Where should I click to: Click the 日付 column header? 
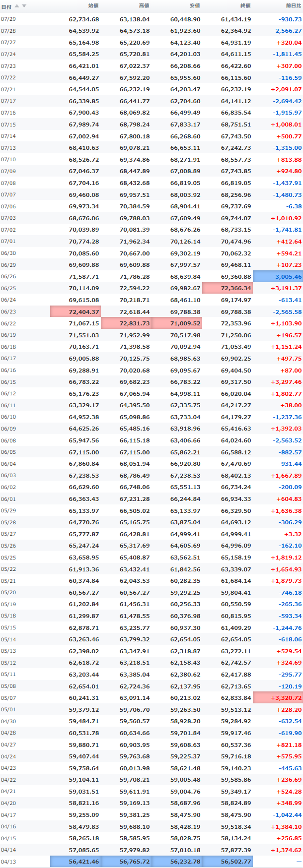(x=6, y=6)
